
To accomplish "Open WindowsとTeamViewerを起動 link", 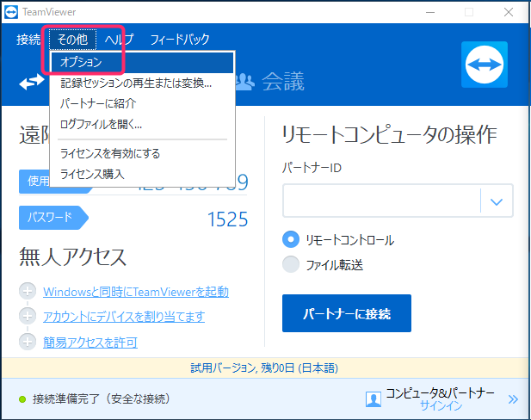I will [136, 292].
